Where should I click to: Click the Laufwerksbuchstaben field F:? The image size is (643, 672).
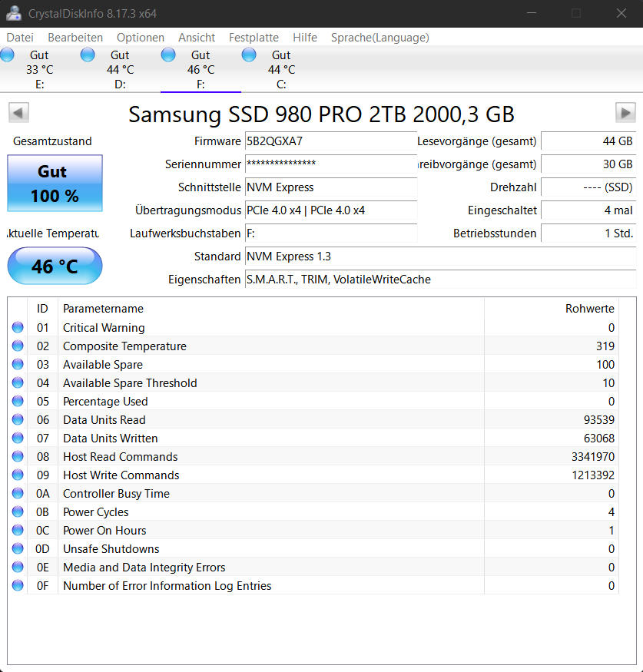tap(331, 233)
